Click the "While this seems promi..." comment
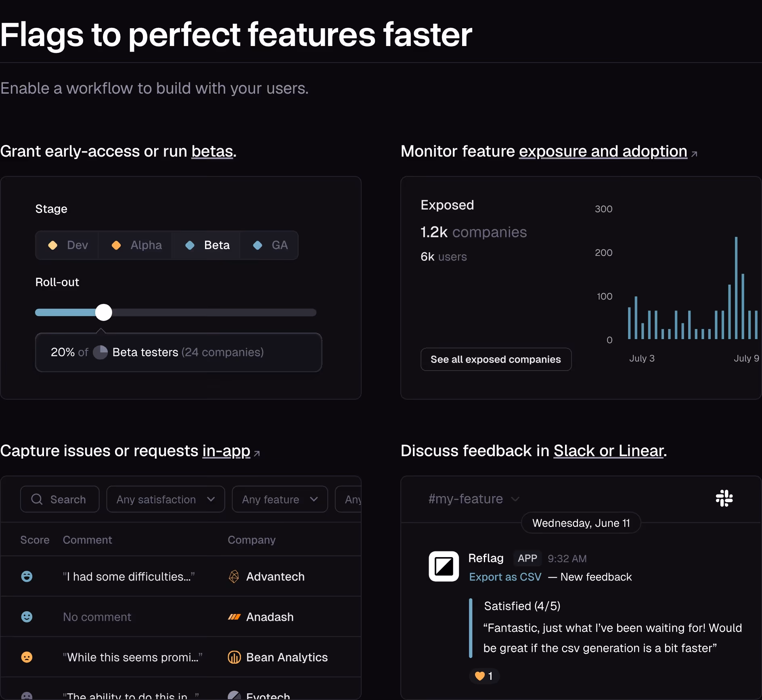 (x=132, y=657)
